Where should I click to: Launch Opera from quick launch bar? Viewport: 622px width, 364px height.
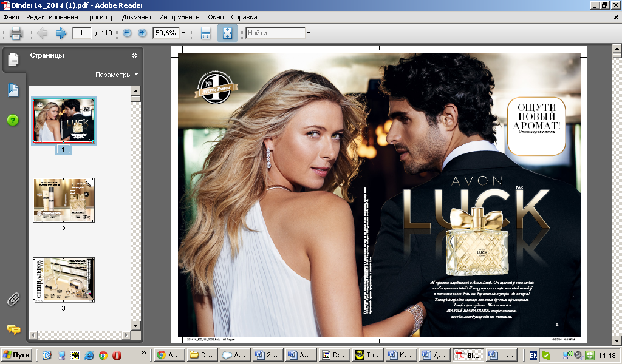(x=117, y=356)
